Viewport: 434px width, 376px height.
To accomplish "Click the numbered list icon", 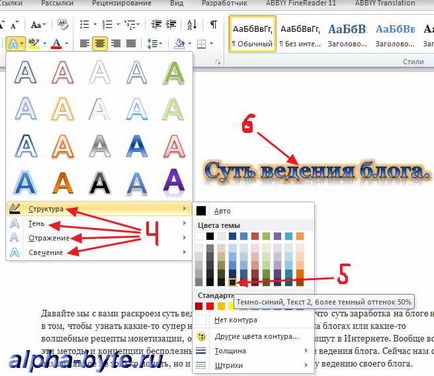I will pos(107,24).
